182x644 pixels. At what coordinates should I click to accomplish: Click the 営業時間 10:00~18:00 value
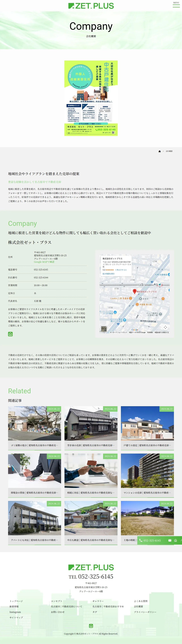pyautogui.click(x=41, y=285)
